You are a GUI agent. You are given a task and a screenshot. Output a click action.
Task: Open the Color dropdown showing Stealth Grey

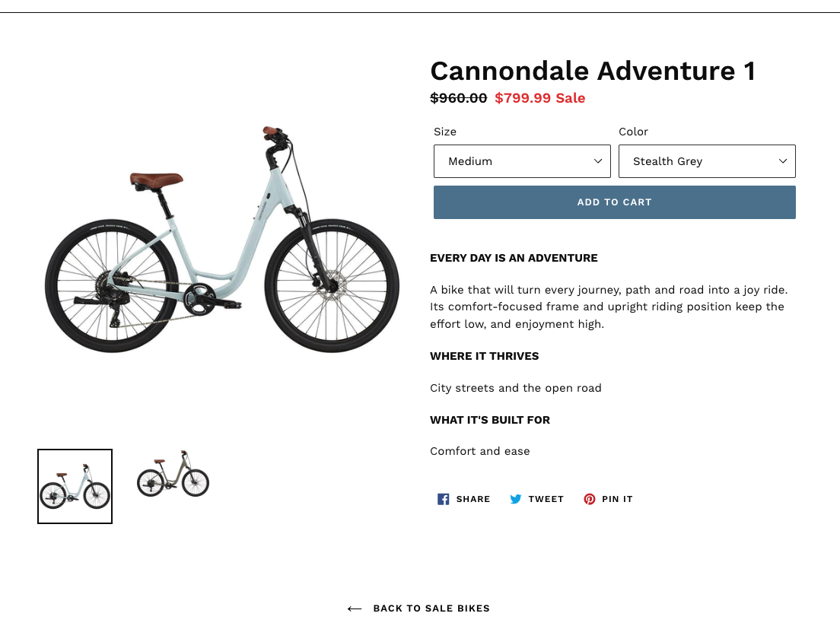click(707, 161)
